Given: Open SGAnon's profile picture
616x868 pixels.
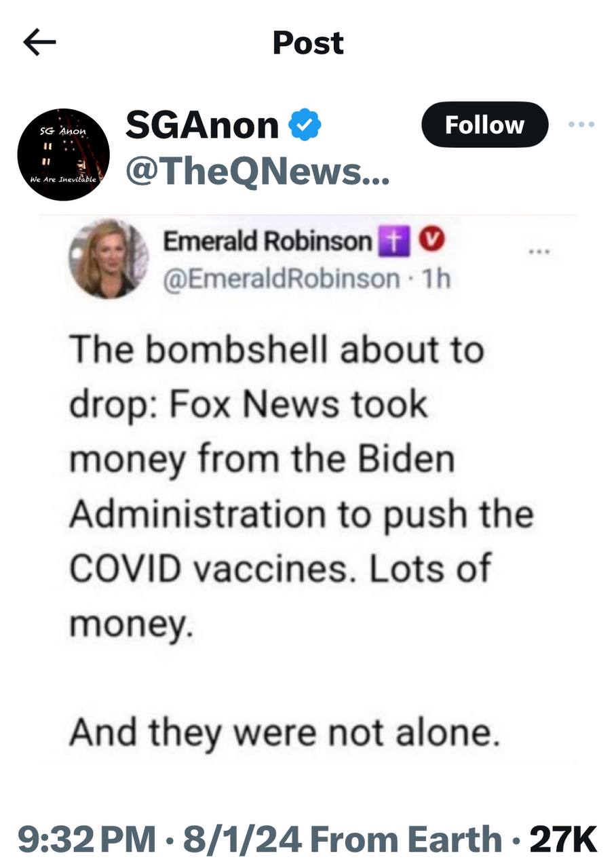Looking at the screenshot, I should 64,155.
